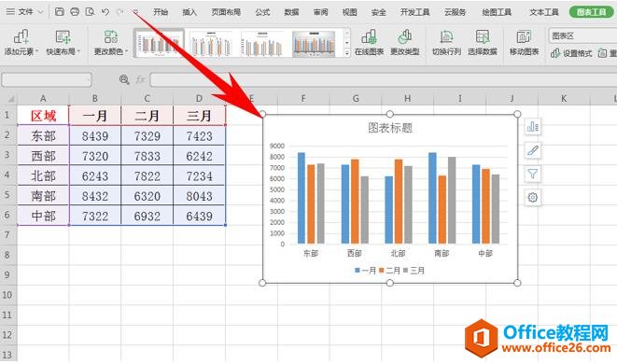Click 切换行列 switch row/column button
Screen dimensions: 617x364
click(446, 43)
